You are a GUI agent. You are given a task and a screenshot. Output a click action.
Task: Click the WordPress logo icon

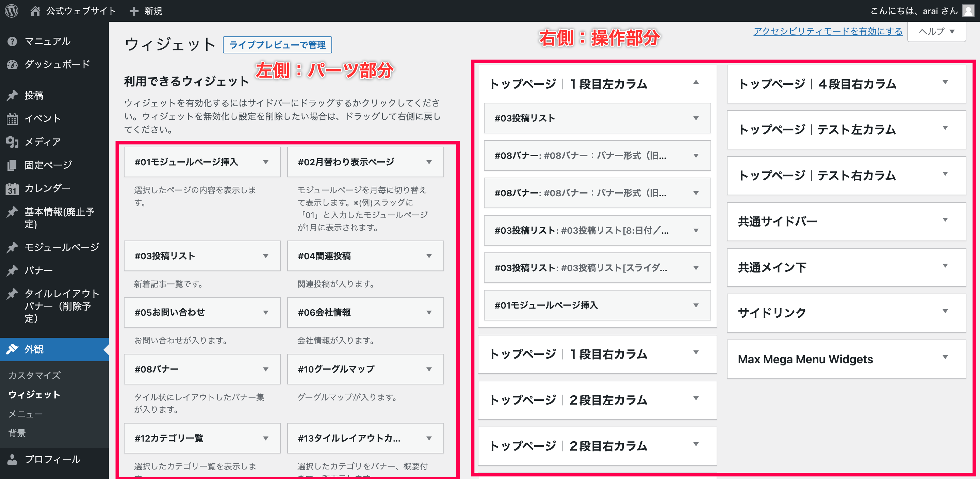tap(12, 11)
